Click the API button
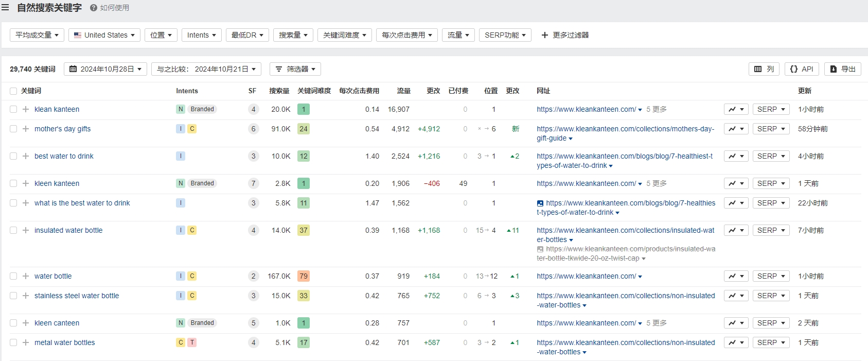This screenshot has width=868, height=361. (x=802, y=69)
